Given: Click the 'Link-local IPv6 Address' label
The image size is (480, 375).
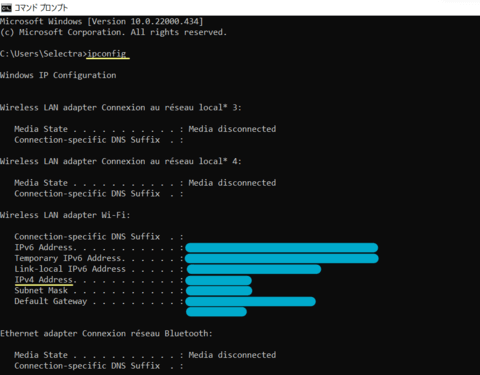Looking at the screenshot, I should pos(70,269).
